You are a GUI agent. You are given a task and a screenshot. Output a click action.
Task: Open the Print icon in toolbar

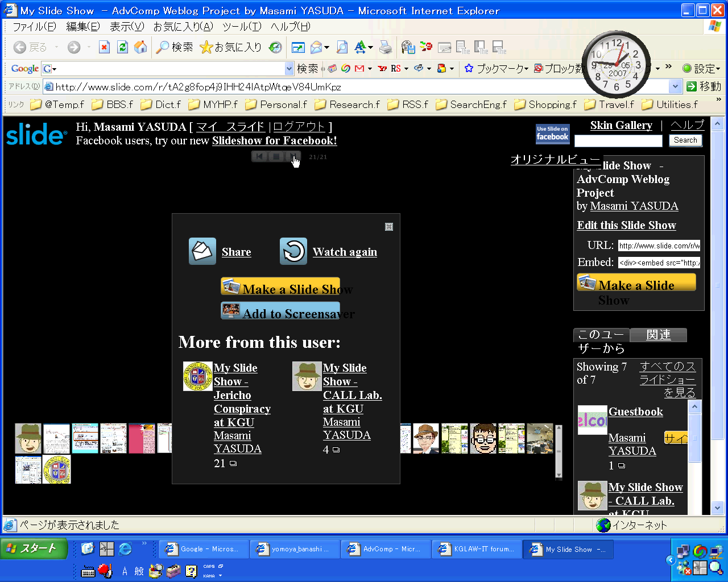tap(386, 47)
